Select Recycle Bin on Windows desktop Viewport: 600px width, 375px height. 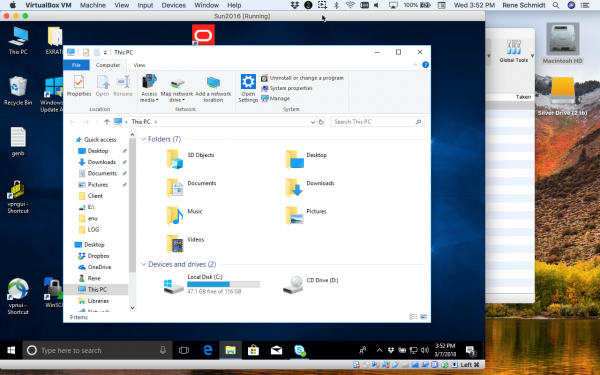point(18,91)
